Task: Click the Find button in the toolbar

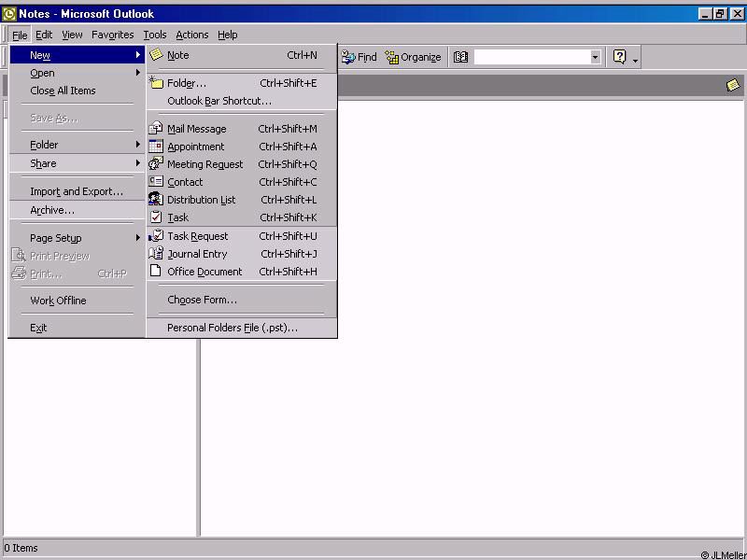Action: (x=359, y=57)
